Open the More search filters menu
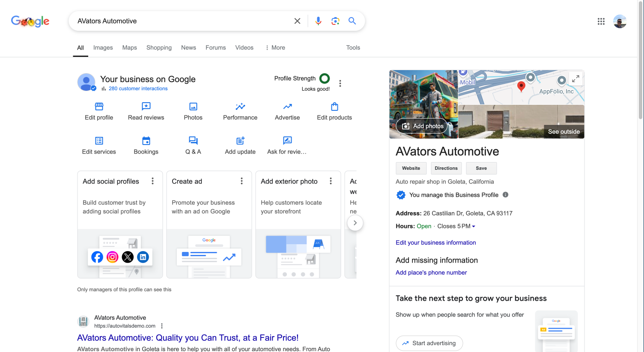 [x=275, y=47]
